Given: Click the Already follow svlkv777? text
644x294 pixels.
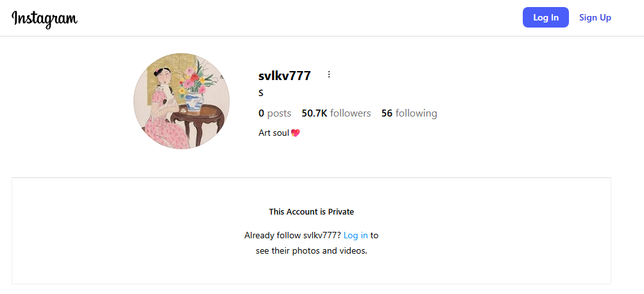Looking at the screenshot, I should pos(293,235).
